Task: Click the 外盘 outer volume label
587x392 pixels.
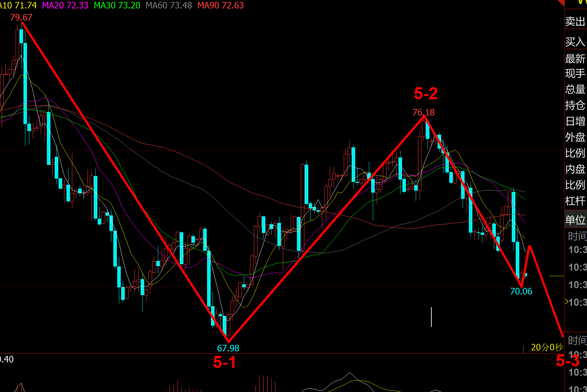Action: coord(575,137)
